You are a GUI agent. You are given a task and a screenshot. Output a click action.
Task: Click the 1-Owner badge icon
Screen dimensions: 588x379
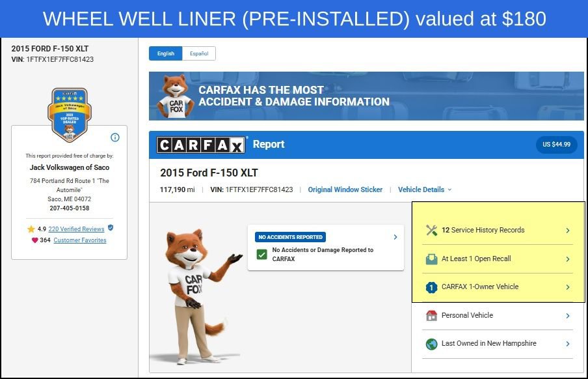[x=432, y=287]
